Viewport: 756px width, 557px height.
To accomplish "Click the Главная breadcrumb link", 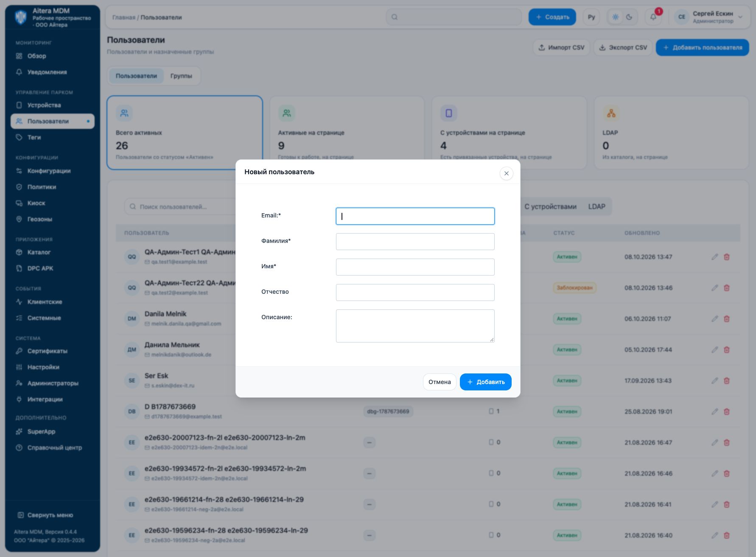I will pyautogui.click(x=123, y=17).
